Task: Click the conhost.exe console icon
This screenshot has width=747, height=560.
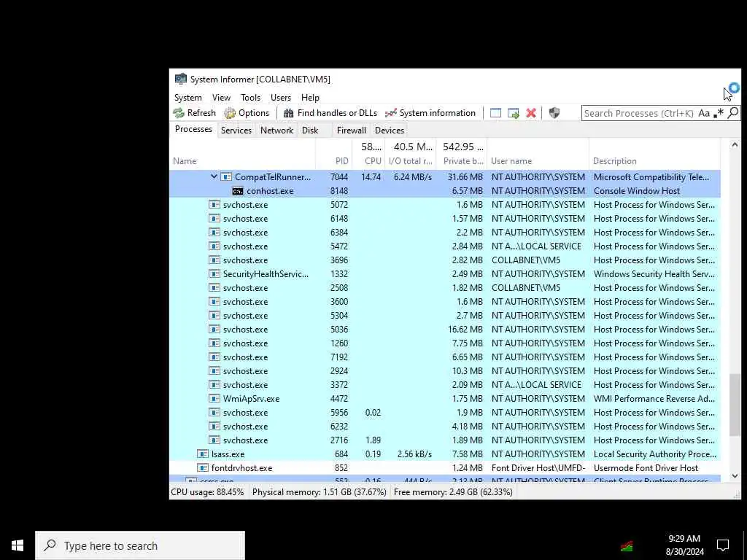Action: click(x=238, y=191)
